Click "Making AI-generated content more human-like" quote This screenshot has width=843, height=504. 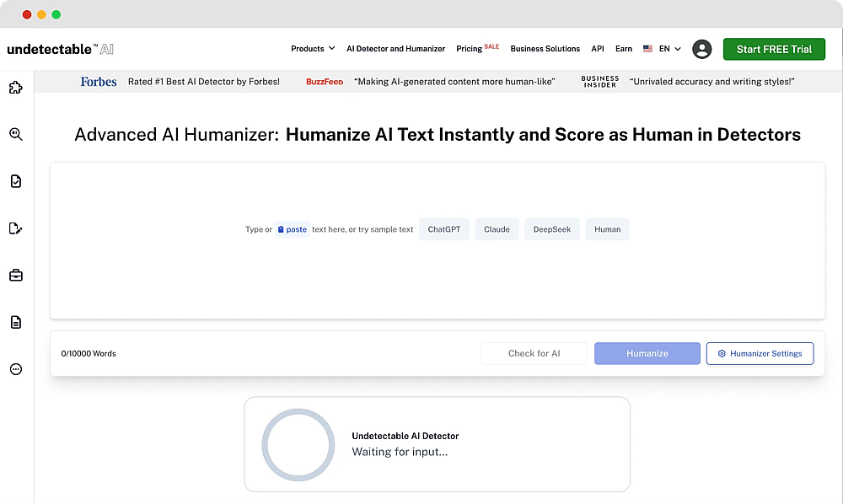(x=454, y=82)
